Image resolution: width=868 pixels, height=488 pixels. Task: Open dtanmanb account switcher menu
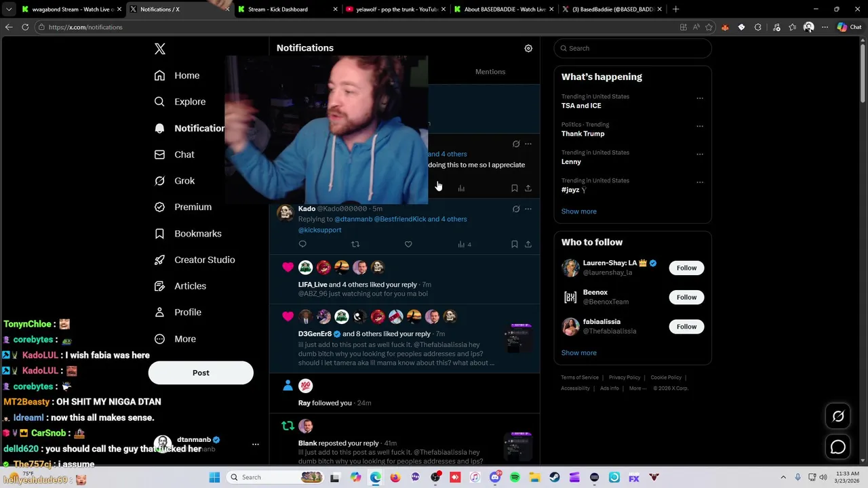[256, 444]
